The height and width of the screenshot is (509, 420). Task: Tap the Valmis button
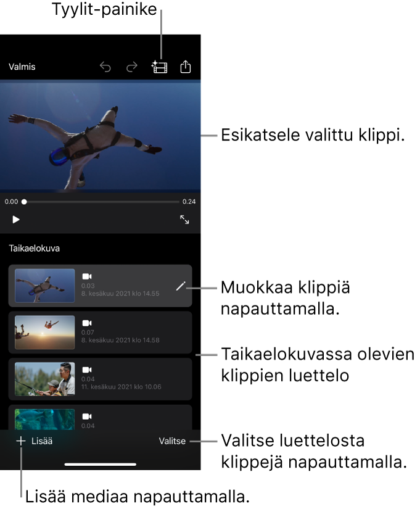[x=22, y=67]
